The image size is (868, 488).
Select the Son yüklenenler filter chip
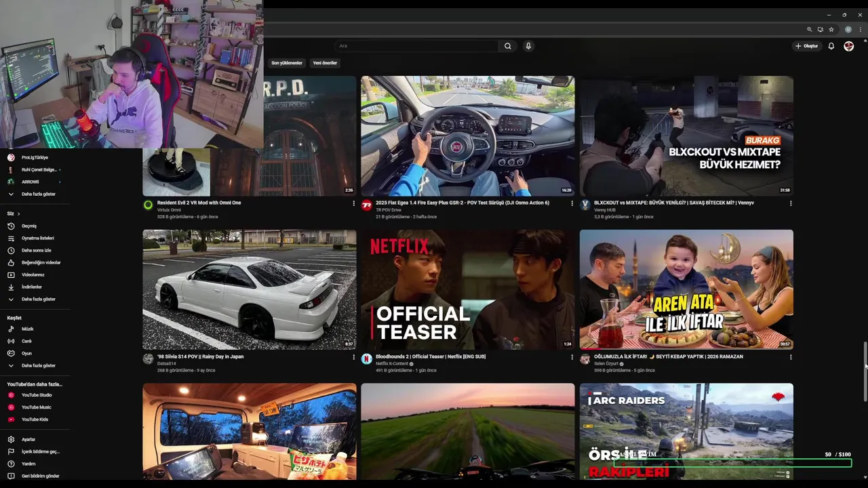point(287,63)
